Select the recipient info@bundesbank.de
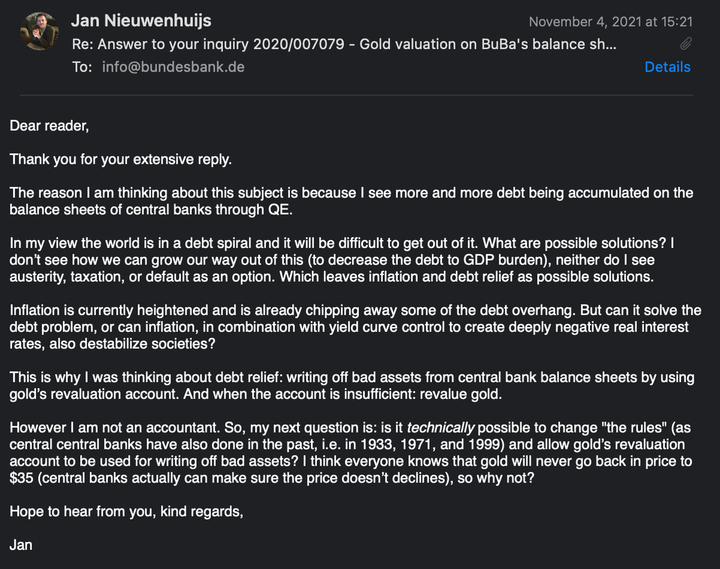The height and width of the screenshot is (569, 720). coord(173,67)
